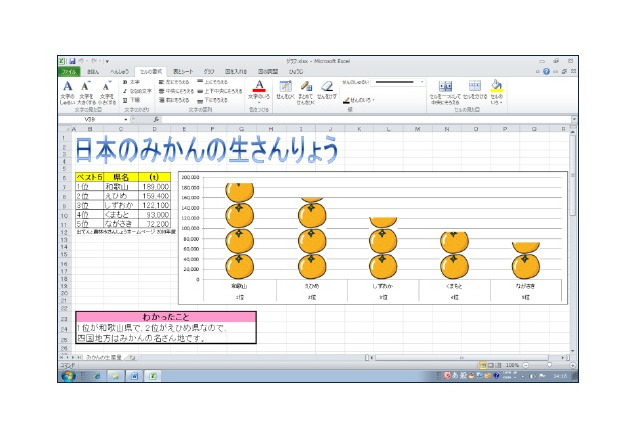
Task: Open the Windows Start button
Action: click(x=68, y=376)
